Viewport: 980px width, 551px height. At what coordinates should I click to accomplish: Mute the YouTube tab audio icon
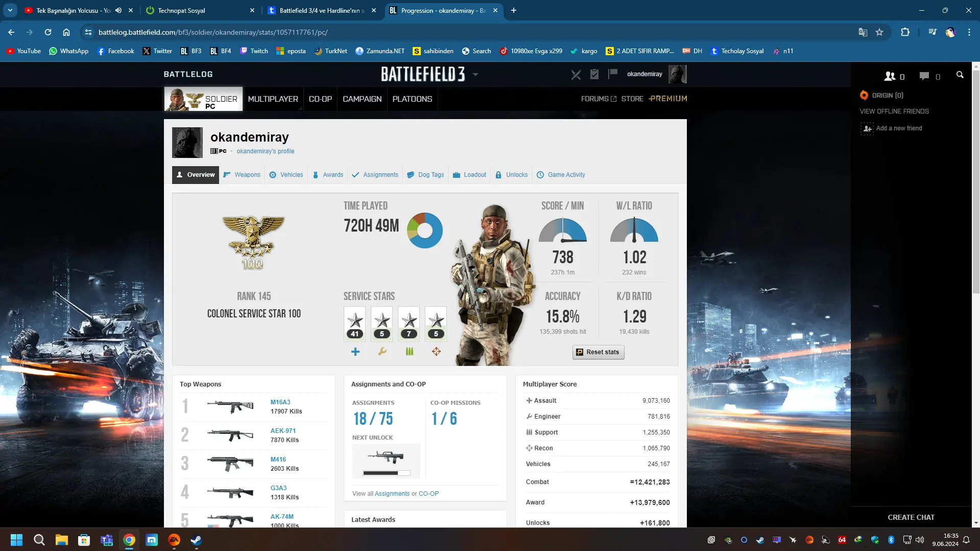coord(118,10)
